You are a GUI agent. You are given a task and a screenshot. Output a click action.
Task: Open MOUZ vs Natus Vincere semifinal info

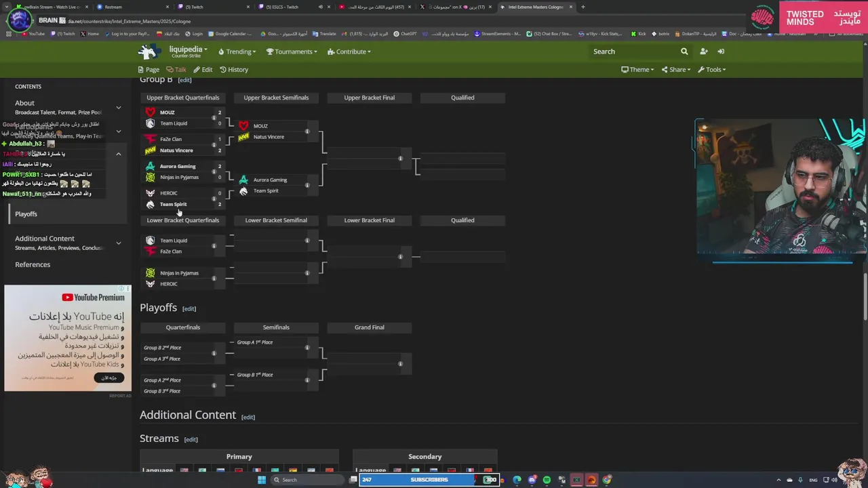(x=307, y=131)
